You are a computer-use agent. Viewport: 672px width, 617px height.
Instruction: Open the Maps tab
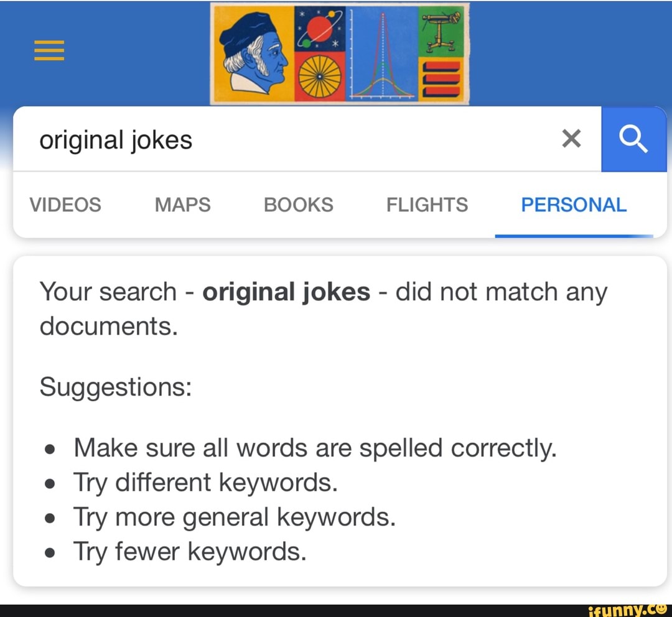pos(182,205)
